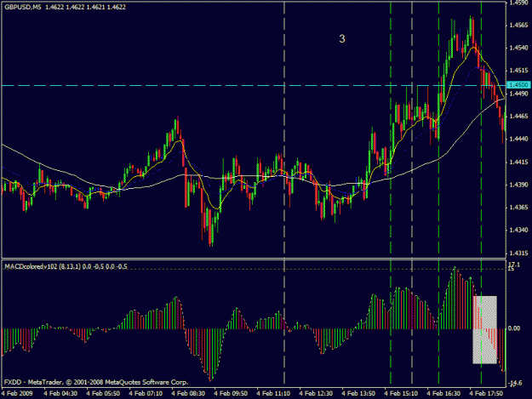
Task: Click the 1.4515 price axis label
Action: pos(519,71)
